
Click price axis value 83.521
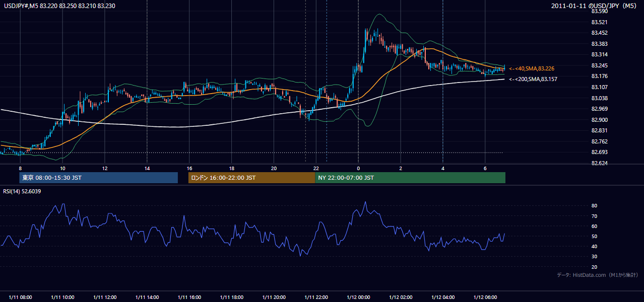click(x=599, y=22)
